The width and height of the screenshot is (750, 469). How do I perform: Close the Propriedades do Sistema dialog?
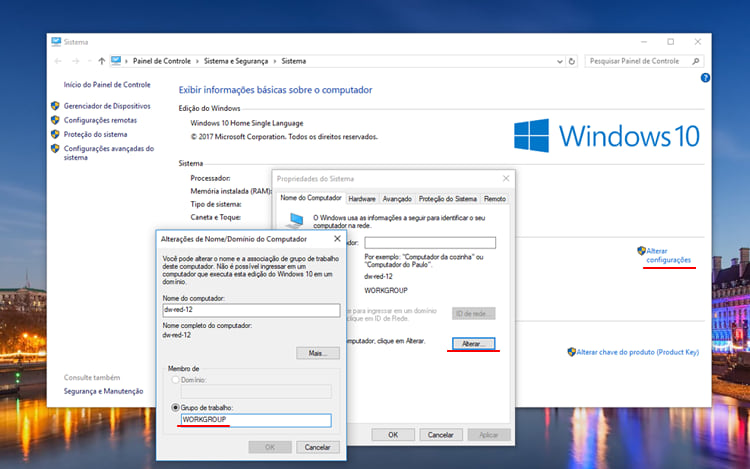506,178
